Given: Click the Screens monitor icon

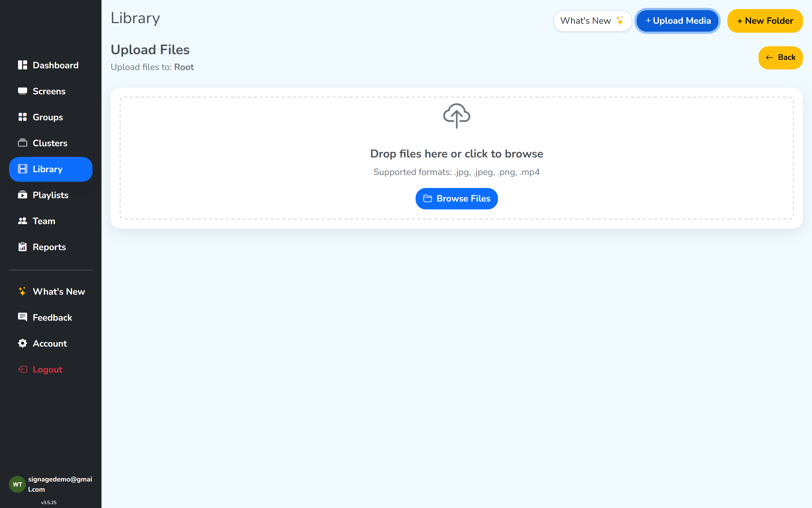Looking at the screenshot, I should click(23, 91).
